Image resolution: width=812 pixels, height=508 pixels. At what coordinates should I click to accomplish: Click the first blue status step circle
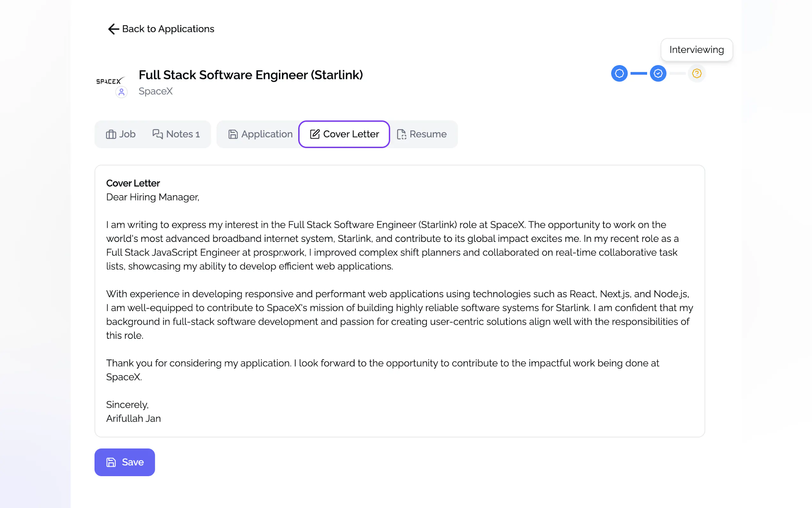click(x=619, y=73)
